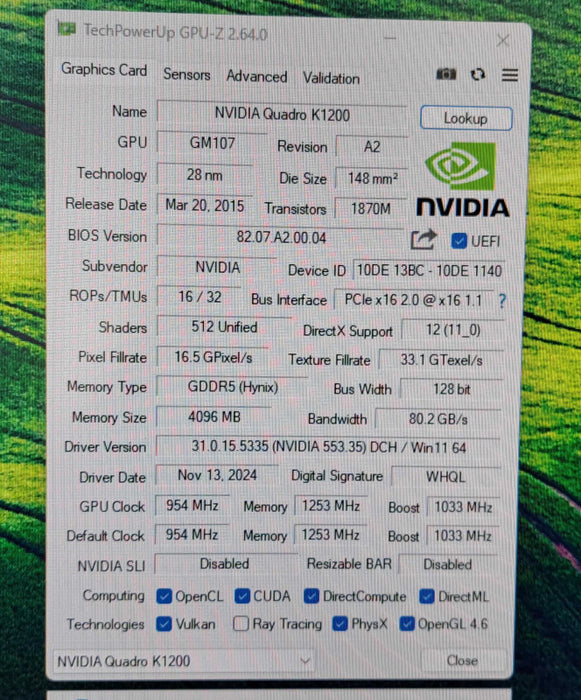Click the BIOS export share icon
The height and width of the screenshot is (700, 581).
point(423,240)
